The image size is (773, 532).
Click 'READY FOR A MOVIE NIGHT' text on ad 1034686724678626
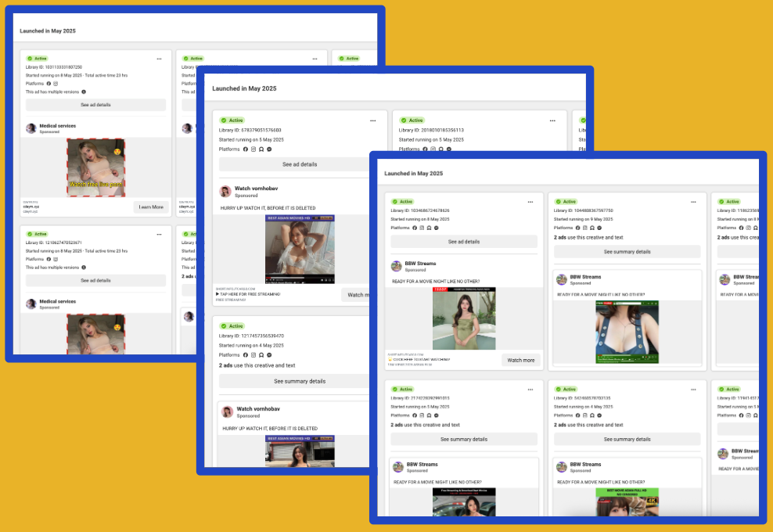click(x=436, y=282)
